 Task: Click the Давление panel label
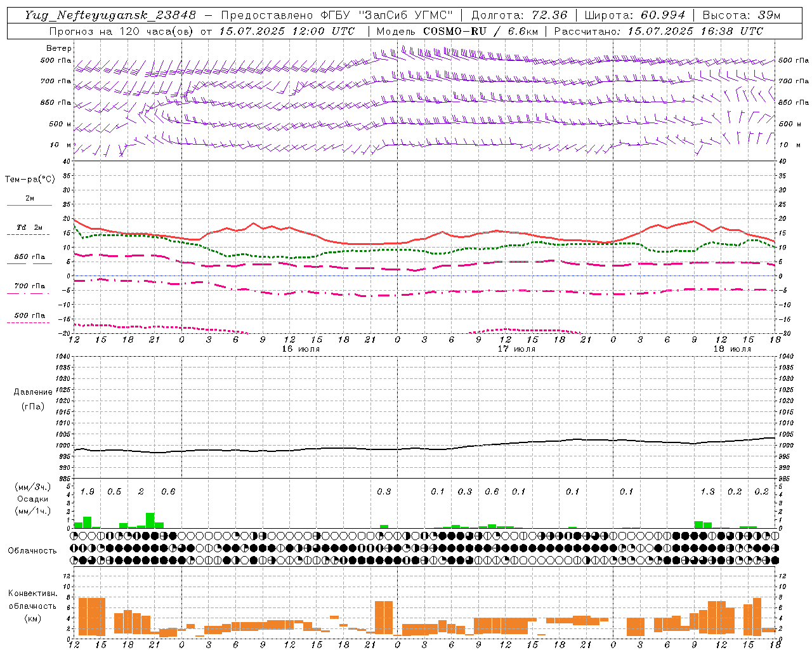click(x=33, y=392)
